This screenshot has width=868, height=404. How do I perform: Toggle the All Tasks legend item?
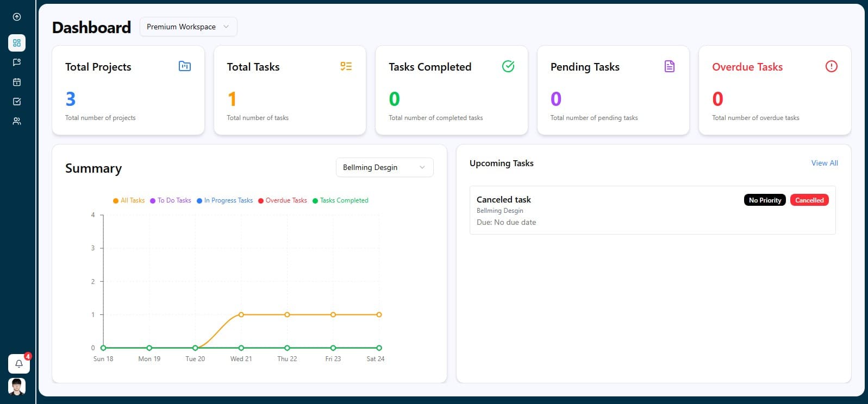129,200
